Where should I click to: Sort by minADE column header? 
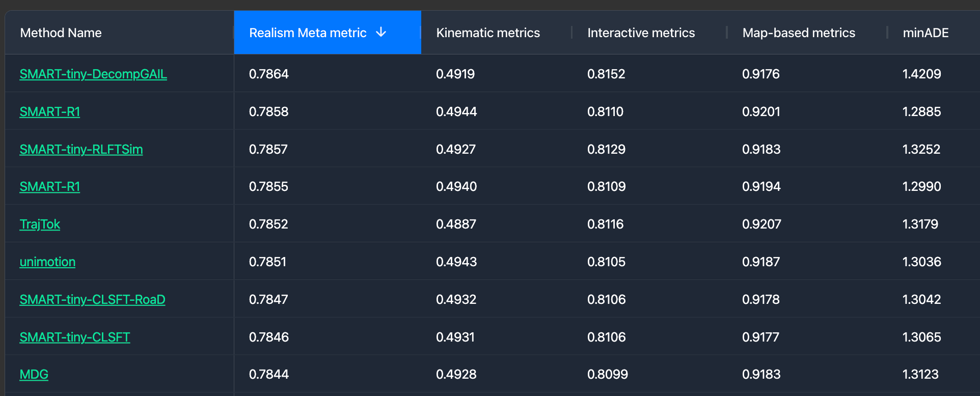925,33
